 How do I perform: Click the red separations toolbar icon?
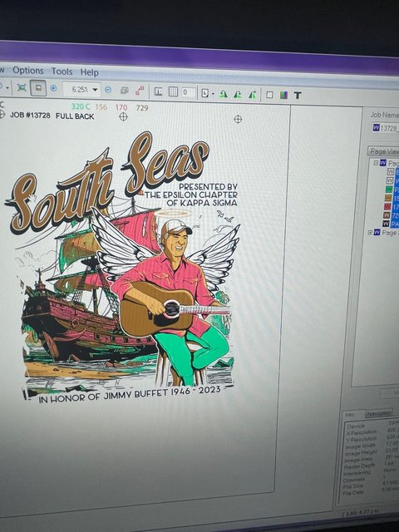[x=140, y=91]
